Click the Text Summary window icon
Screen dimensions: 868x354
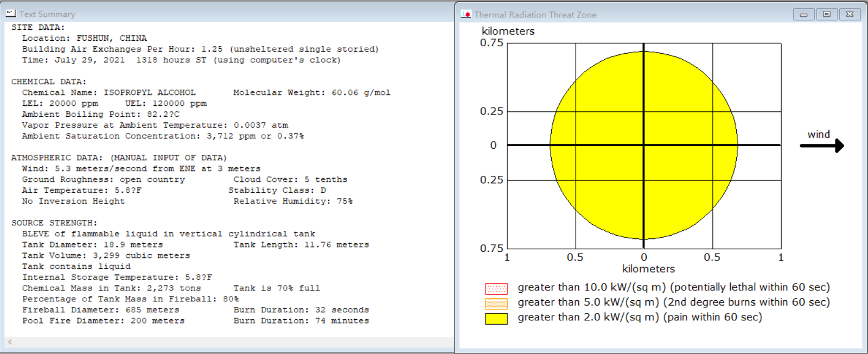[x=11, y=14]
